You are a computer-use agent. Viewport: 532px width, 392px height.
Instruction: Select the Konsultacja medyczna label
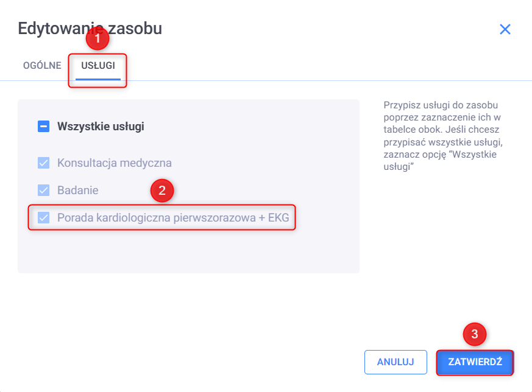[115, 163]
